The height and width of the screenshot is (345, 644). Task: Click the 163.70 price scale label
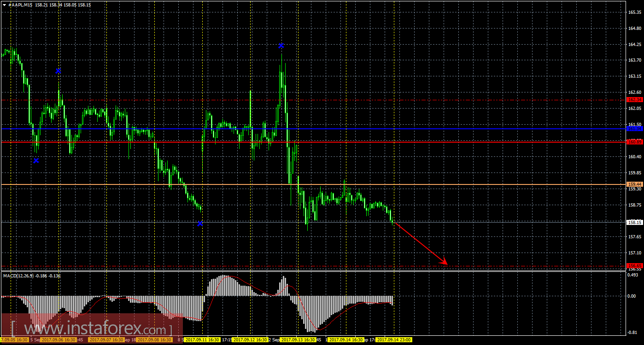[635, 60]
